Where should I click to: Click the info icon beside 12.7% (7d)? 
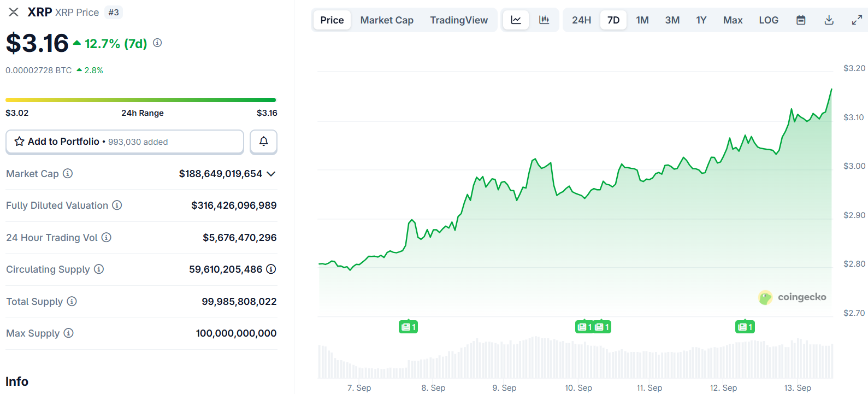pos(157,43)
